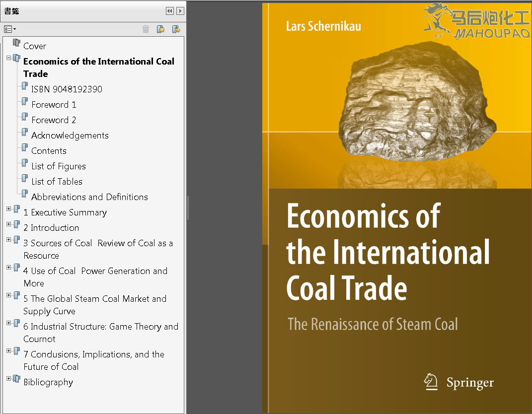Select '4 Use of Coal Power Generation and More'
This screenshot has height=414, width=532.
95,277
